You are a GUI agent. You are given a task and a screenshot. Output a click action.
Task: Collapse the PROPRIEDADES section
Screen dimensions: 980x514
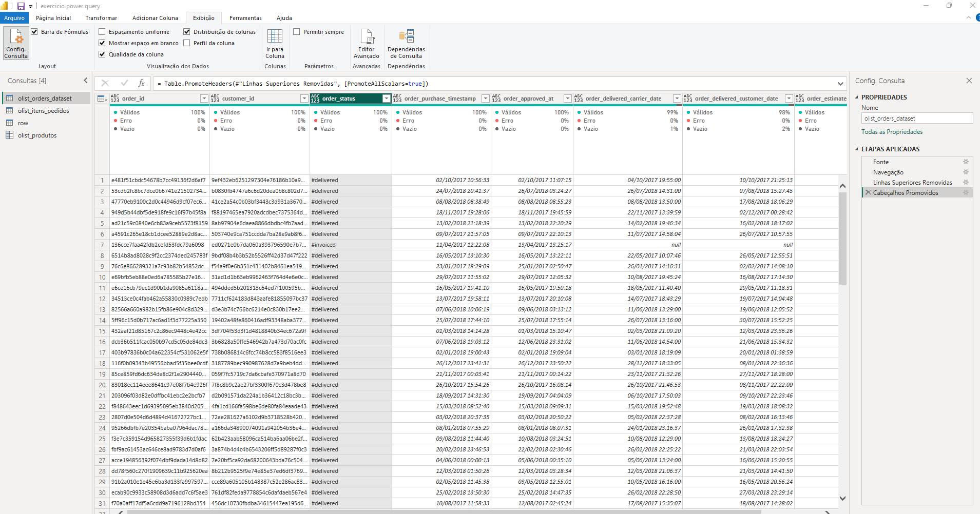(857, 97)
